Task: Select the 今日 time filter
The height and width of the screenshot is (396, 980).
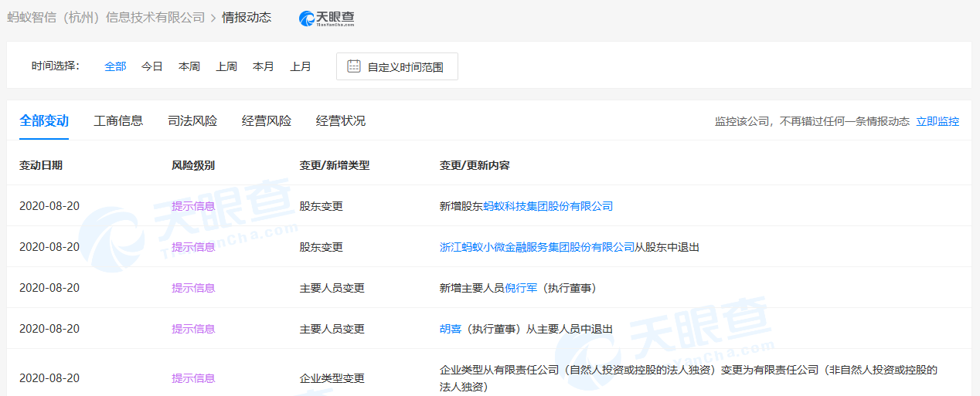Action: point(152,66)
